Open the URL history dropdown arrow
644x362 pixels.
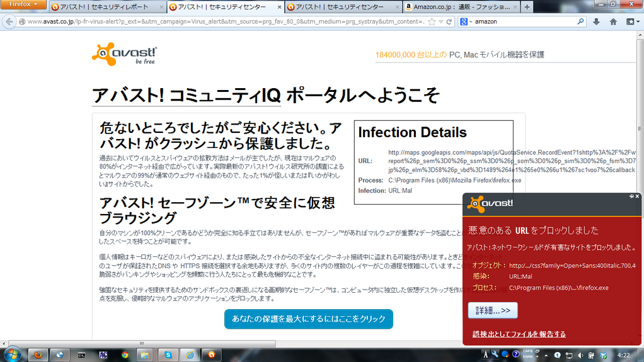440,22
